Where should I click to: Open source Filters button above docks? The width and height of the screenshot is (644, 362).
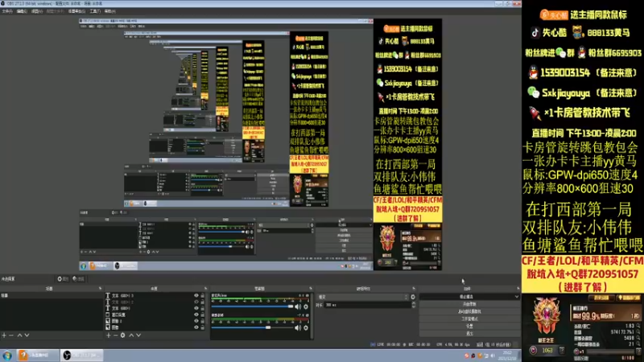tap(78, 279)
